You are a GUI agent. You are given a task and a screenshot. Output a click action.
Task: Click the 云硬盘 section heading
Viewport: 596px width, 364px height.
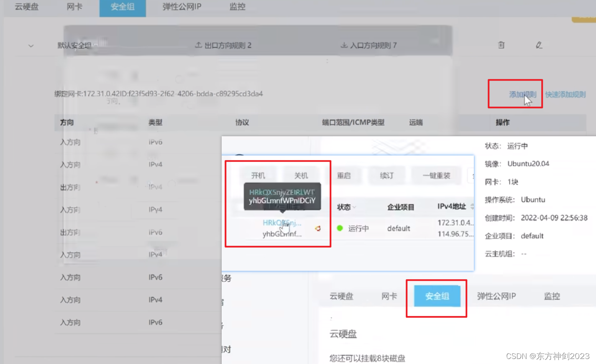tap(343, 334)
